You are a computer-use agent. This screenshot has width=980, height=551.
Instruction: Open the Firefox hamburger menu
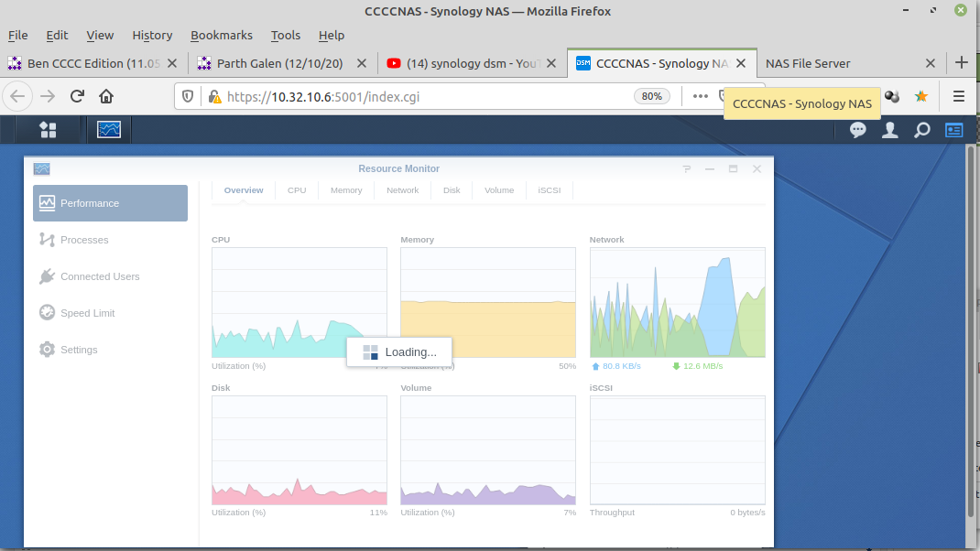pos(959,96)
